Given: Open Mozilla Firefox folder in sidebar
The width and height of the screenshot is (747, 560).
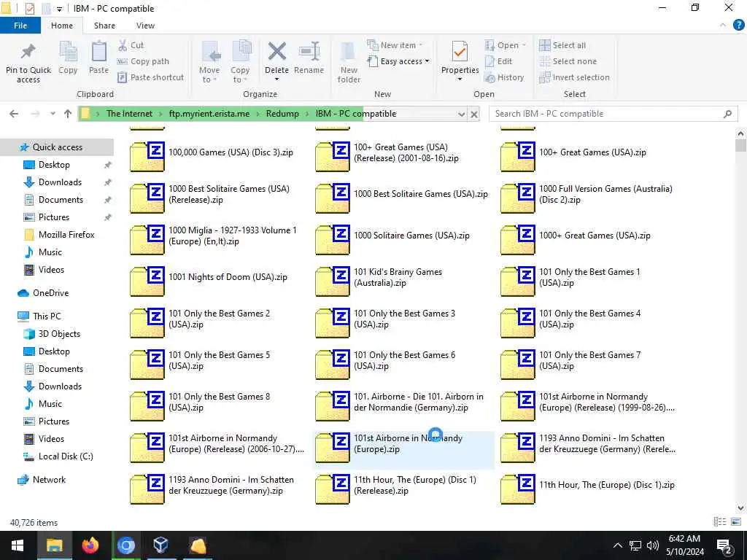Looking at the screenshot, I should pyautogui.click(x=66, y=234).
